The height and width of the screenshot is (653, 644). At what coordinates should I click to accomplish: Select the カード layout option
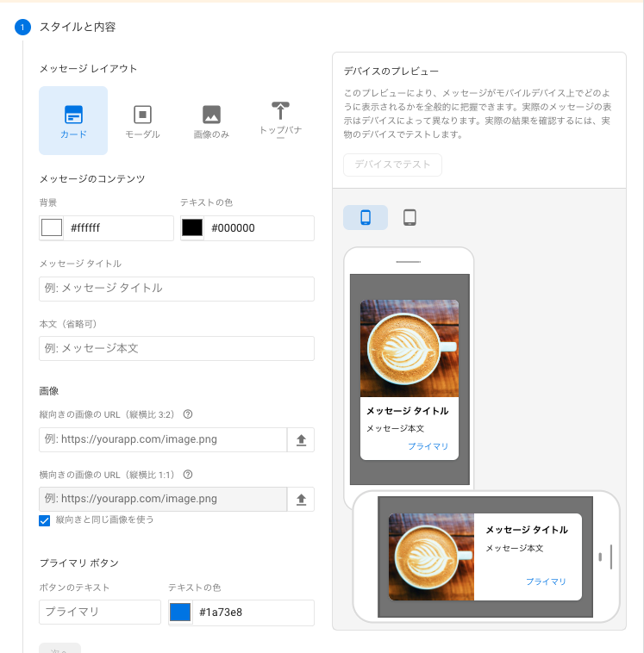73,120
